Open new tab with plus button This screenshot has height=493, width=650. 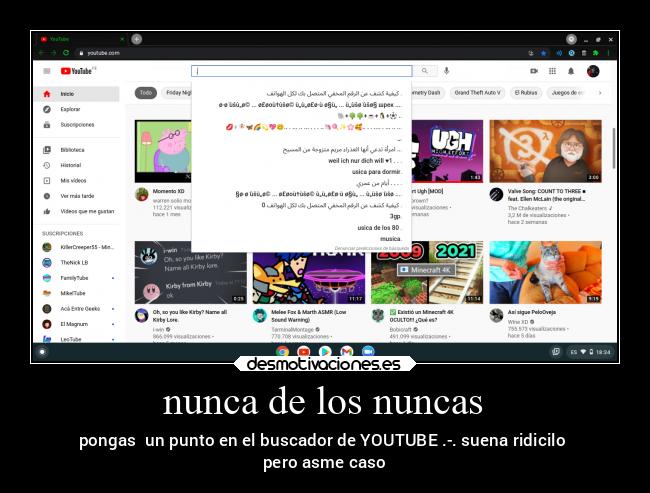[137, 39]
